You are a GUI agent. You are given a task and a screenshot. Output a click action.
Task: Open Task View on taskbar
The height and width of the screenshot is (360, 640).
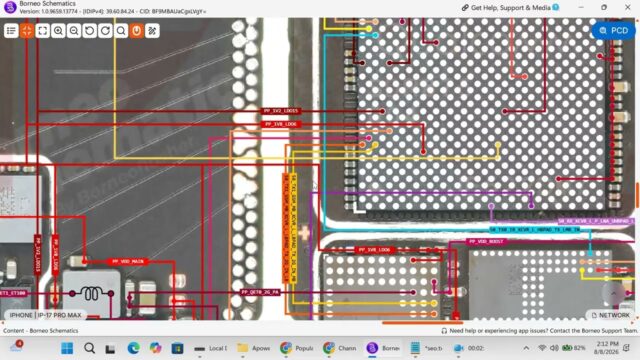click(110, 349)
